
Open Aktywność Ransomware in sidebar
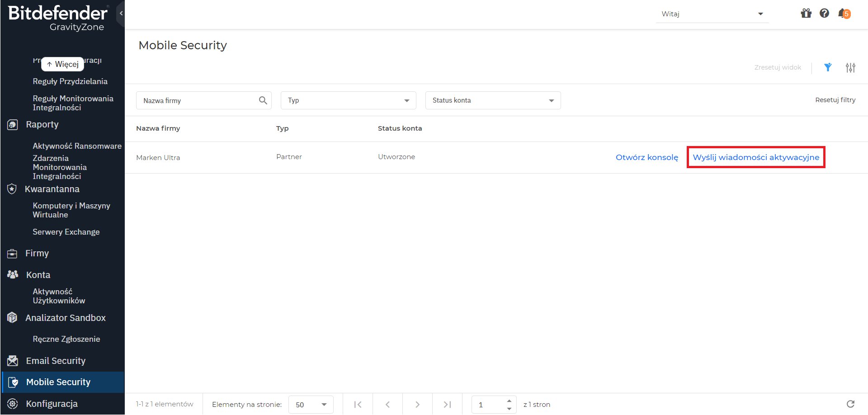[77, 146]
